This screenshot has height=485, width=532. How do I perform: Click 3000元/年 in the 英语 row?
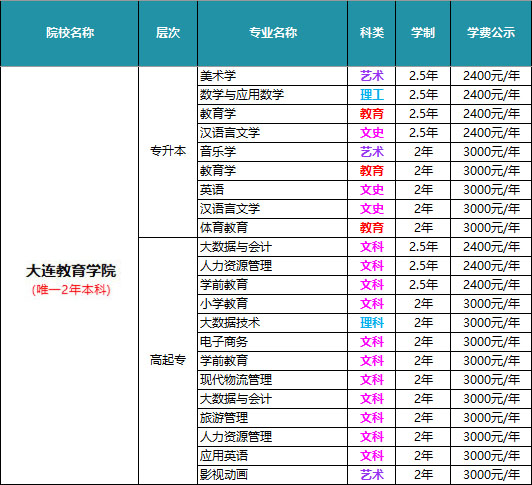[x=491, y=189]
